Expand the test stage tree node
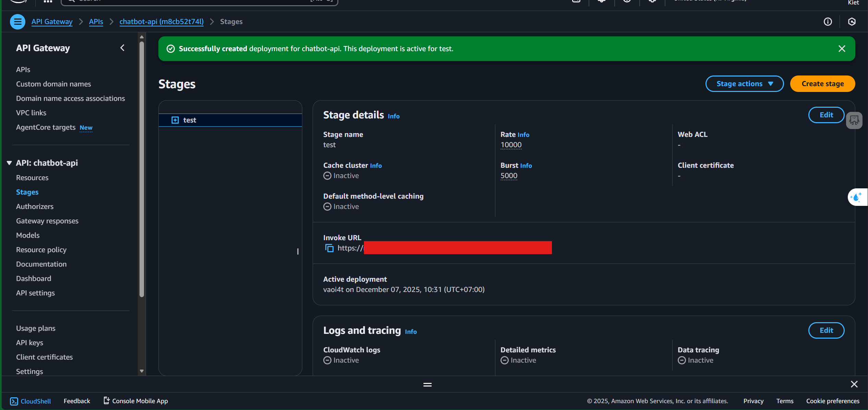Image resolution: width=868 pixels, height=410 pixels. (x=175, y=120)
